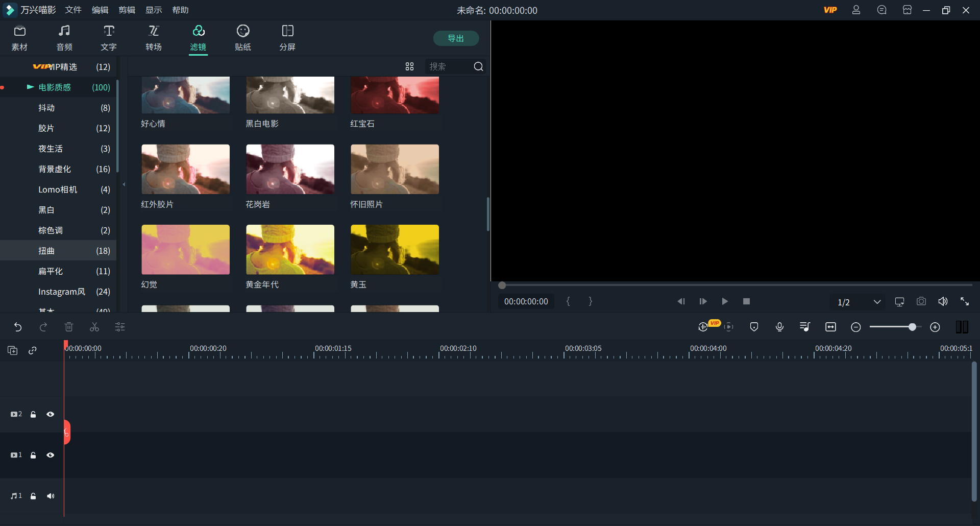
Task: Mute audio track 1 speaker
Action: (50, 496)
